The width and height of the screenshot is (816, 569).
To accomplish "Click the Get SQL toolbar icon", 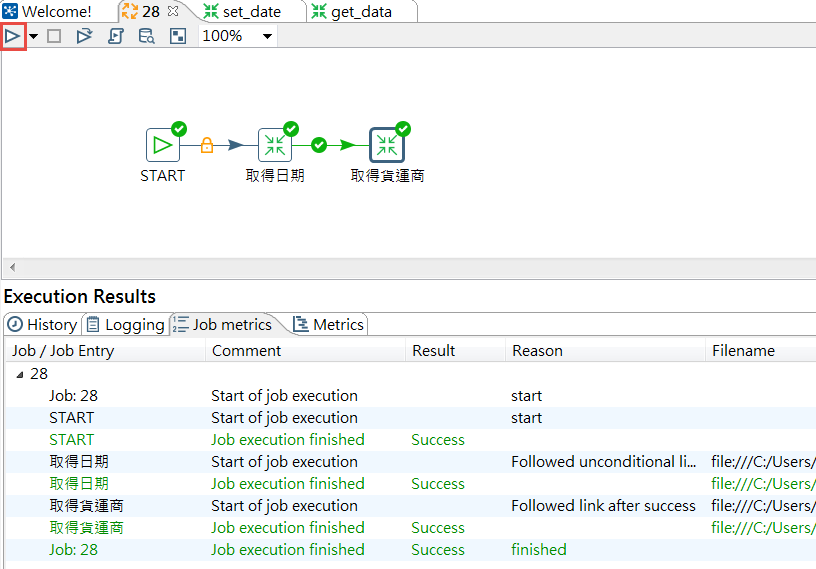I will (115, 36).
